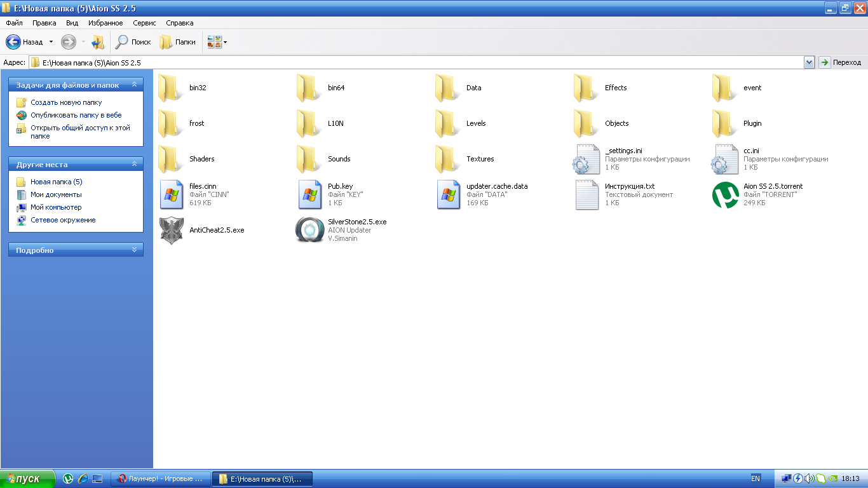Open the Сервис menu
This screenshot has width=868, height=488.
[x=144, y=23]
